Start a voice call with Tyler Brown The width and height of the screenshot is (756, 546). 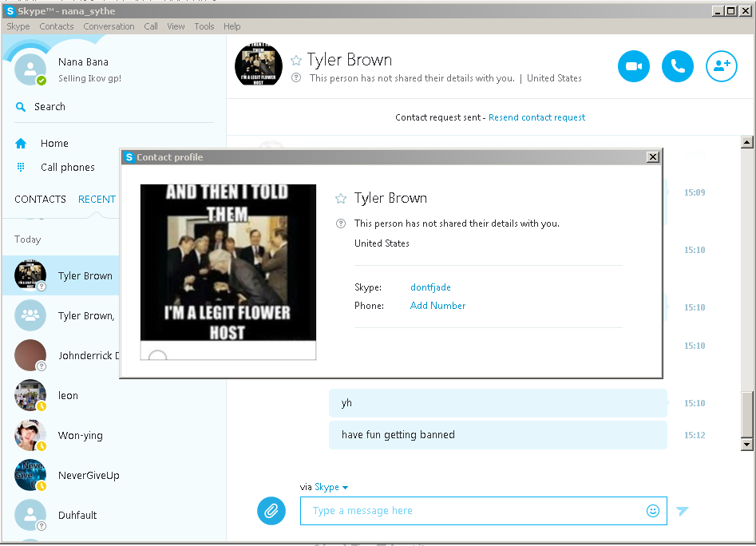click(x=678, y=66)
